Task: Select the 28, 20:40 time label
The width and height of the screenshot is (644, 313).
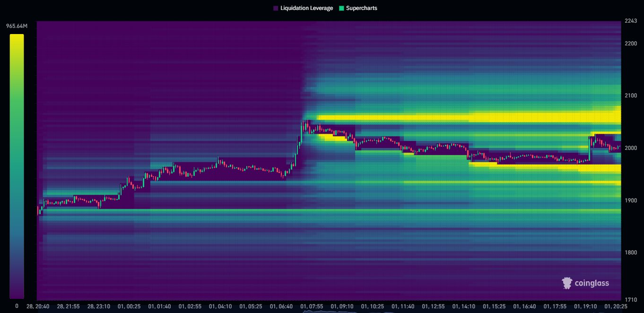Action: (x=38, y=306)
